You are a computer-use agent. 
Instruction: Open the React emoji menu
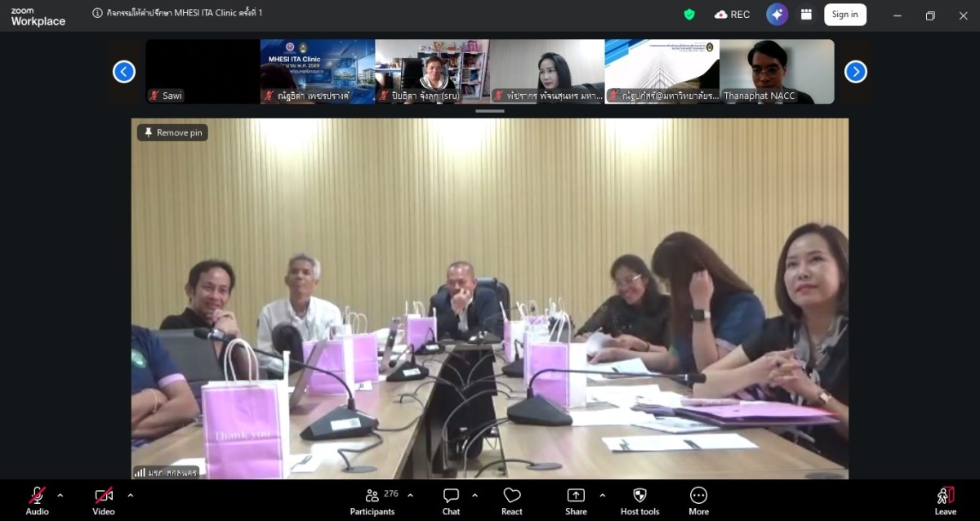(512, 501)
